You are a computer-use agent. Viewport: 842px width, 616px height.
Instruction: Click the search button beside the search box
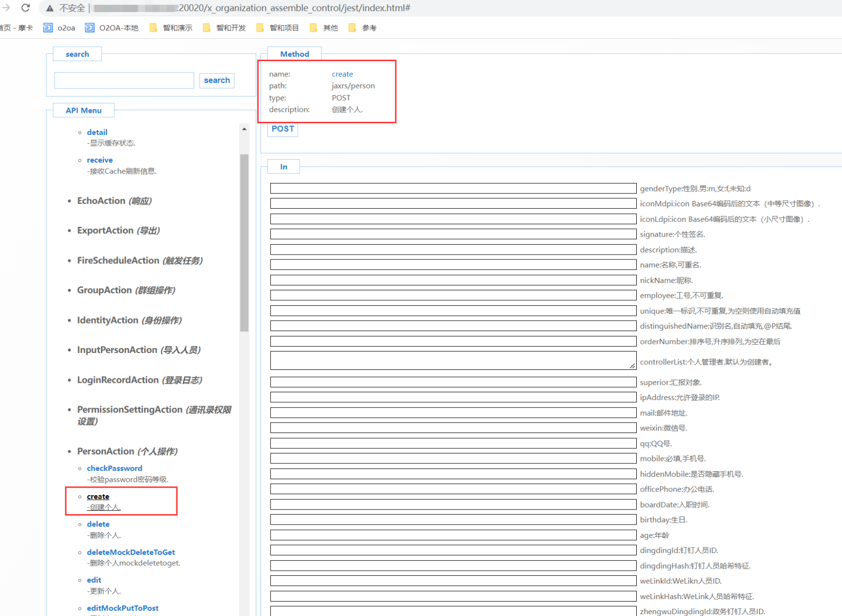(217, 80)
